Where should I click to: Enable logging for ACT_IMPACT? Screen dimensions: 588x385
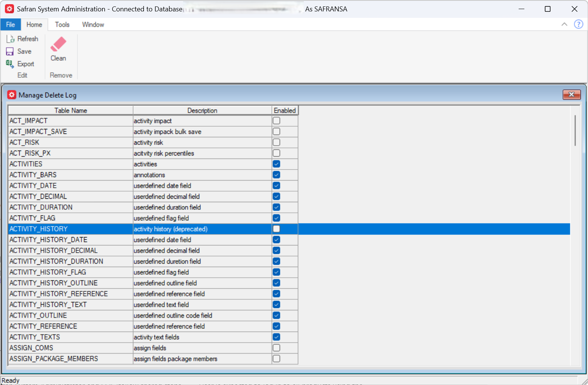(x=276, y=120)
